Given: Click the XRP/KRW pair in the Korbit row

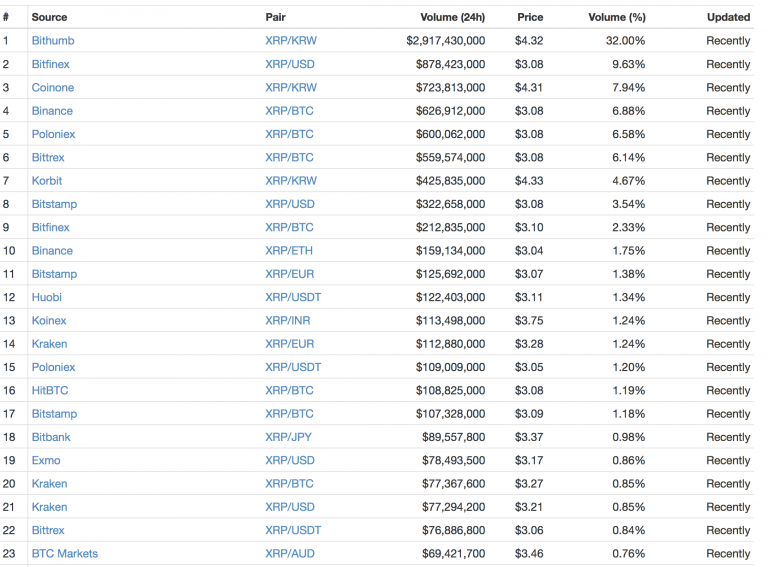Looking at the screenshot, I should pyautogui.click(x=291, y=181).
